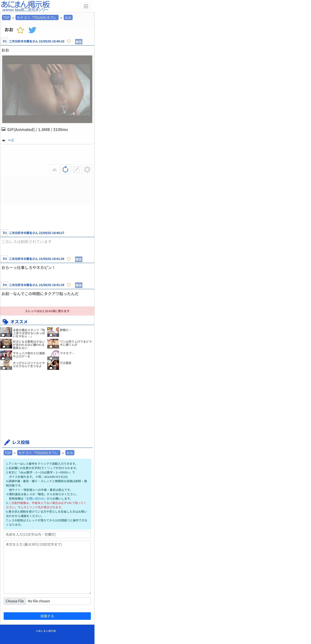Open the お問い合わせ contact link

tap(35, 499)
